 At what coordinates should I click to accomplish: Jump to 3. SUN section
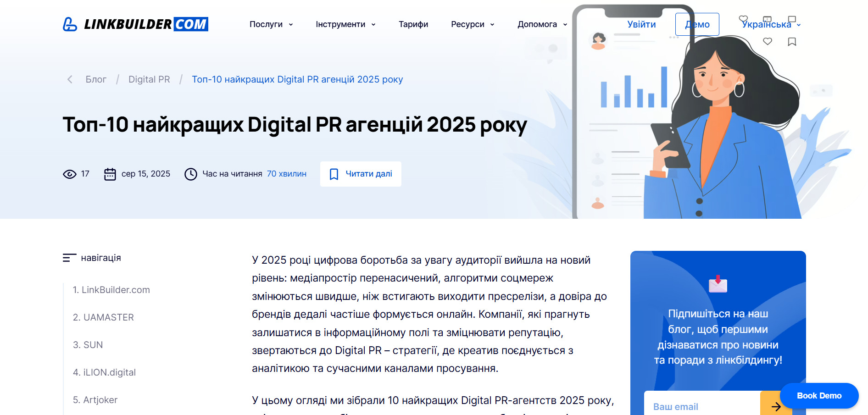pyautogui.click(x=88, y=345)
